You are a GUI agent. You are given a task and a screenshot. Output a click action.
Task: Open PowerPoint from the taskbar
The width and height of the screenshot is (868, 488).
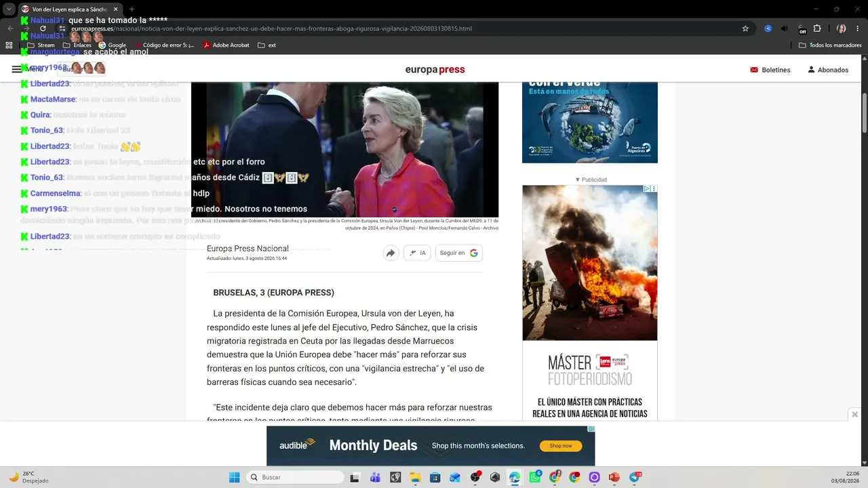[614, 477]
